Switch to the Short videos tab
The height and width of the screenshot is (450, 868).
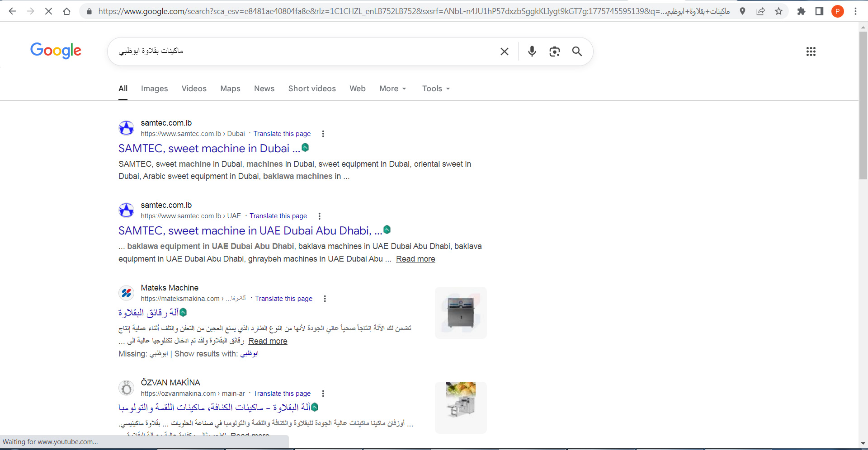coord(312,89)
